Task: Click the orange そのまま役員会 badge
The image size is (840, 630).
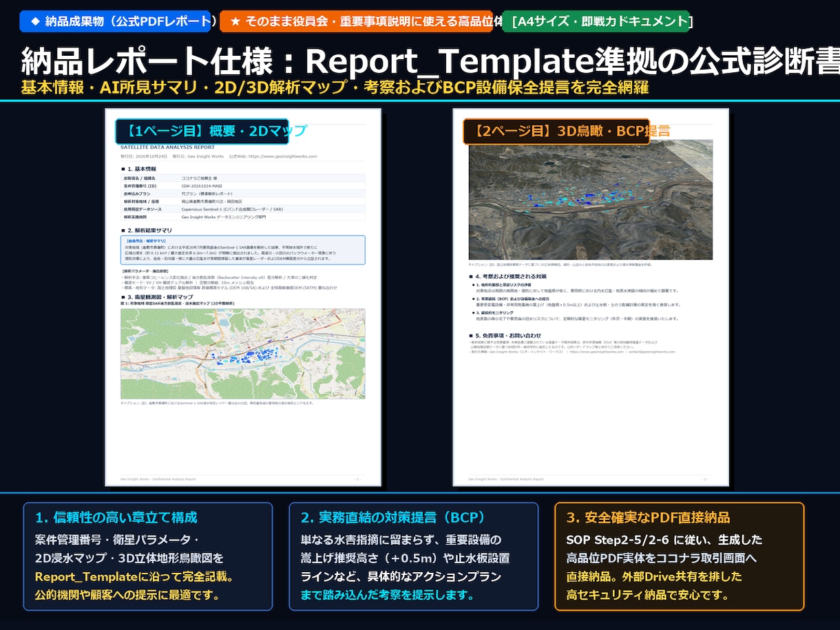Action: coord(356,21)
